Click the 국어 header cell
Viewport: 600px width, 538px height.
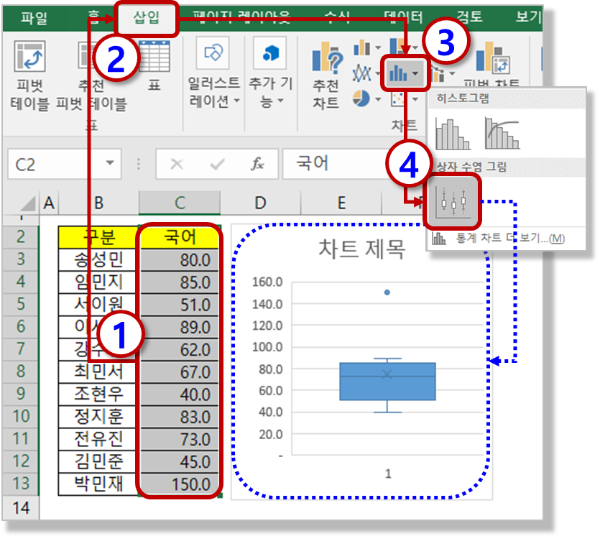179,237
